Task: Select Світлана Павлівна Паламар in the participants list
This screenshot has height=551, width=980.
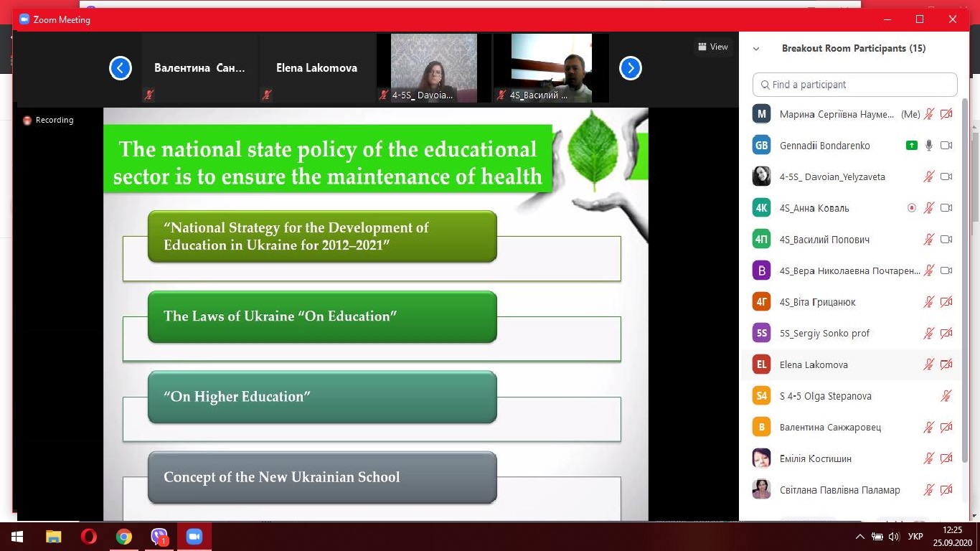Action: 839,490
